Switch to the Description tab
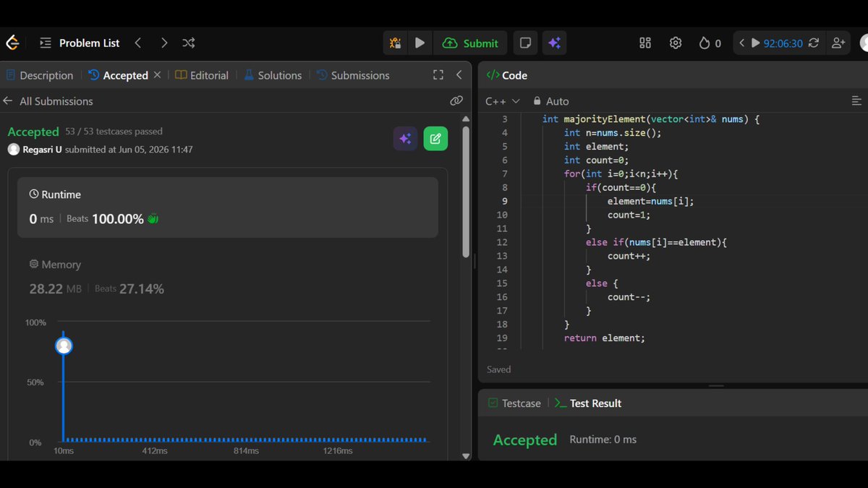This screenshot has height=488, width=868. point(40,75)
